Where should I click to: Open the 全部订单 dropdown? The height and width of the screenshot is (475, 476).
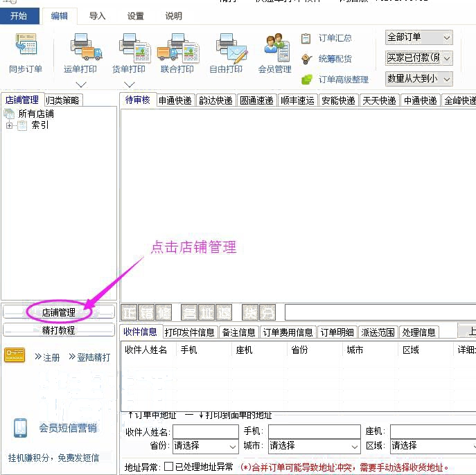click(419, 37)
